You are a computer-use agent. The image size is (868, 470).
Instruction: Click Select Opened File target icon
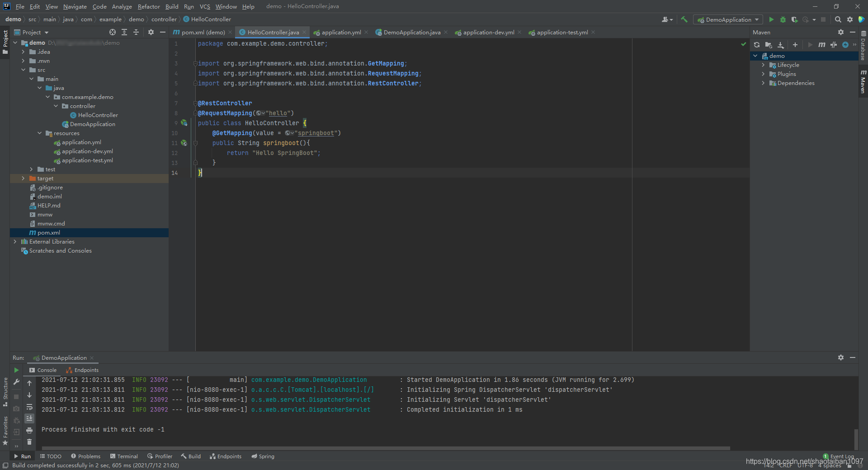click(113, 32)
